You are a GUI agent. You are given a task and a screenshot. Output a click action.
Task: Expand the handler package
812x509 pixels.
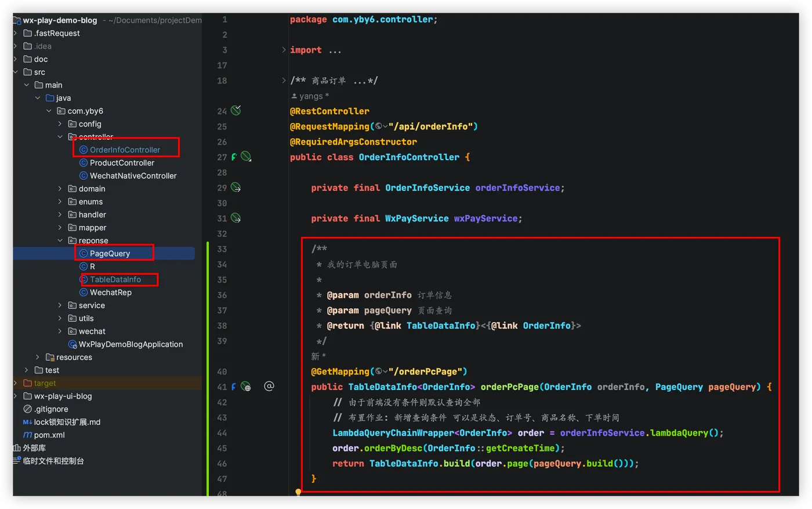tap(60, 215)
